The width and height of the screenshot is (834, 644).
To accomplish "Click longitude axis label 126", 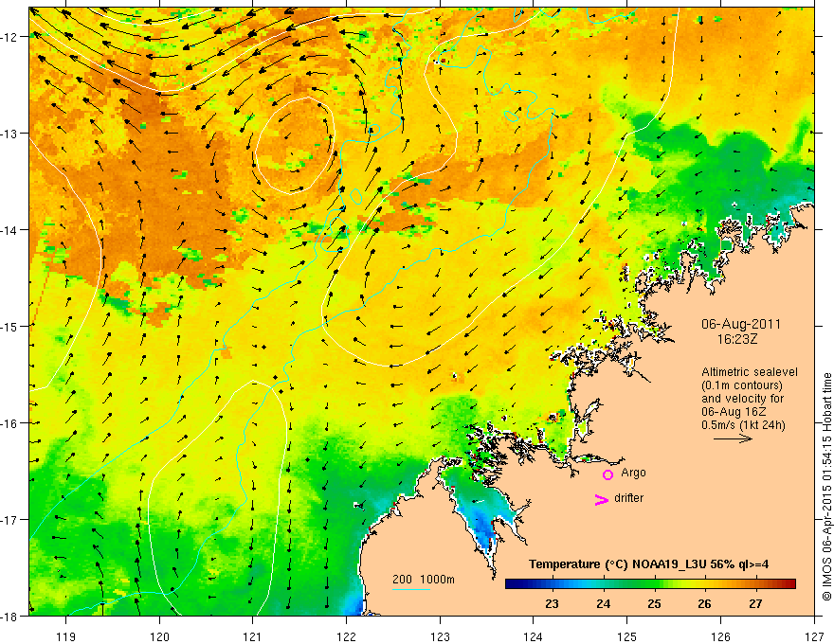I will [x=720, y=636].
